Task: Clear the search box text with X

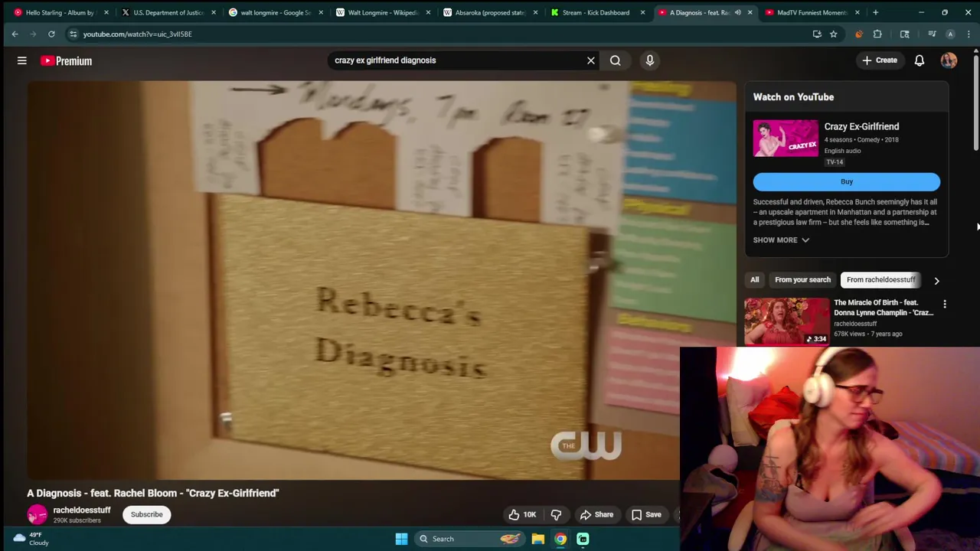Action: (x=590, y=60)
